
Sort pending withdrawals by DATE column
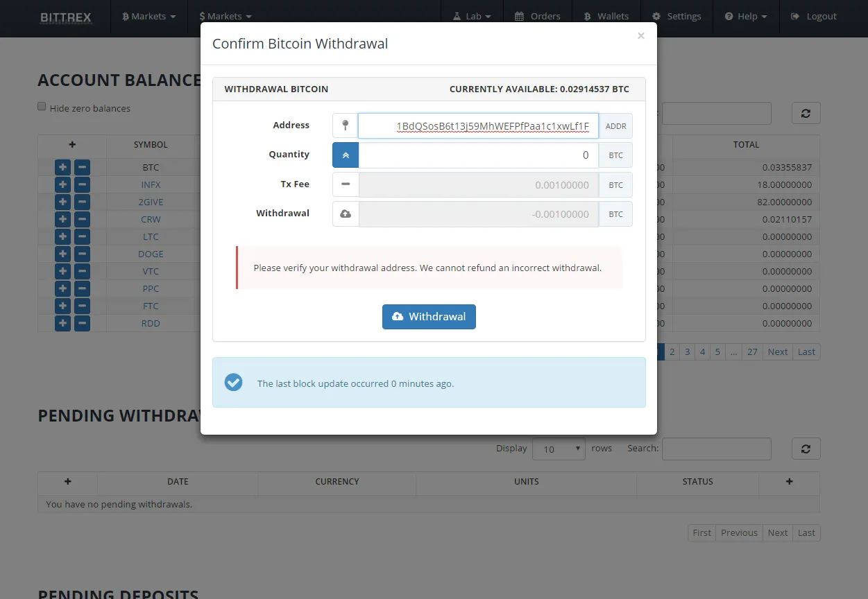178,482
